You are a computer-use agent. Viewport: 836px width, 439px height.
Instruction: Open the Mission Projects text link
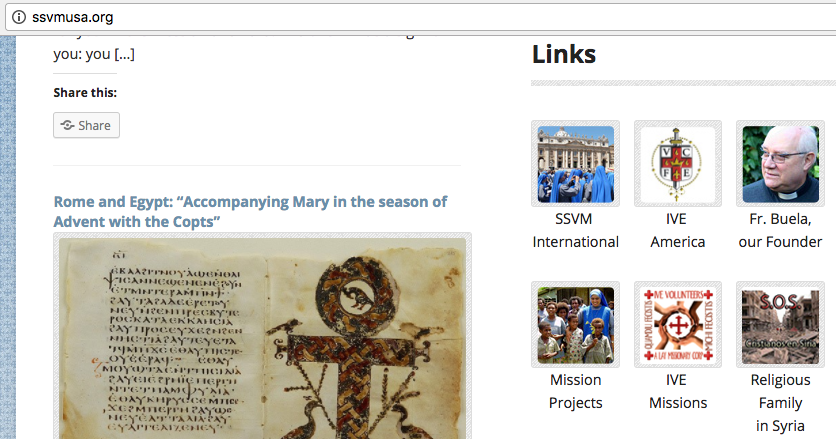(x=575, y=392)
